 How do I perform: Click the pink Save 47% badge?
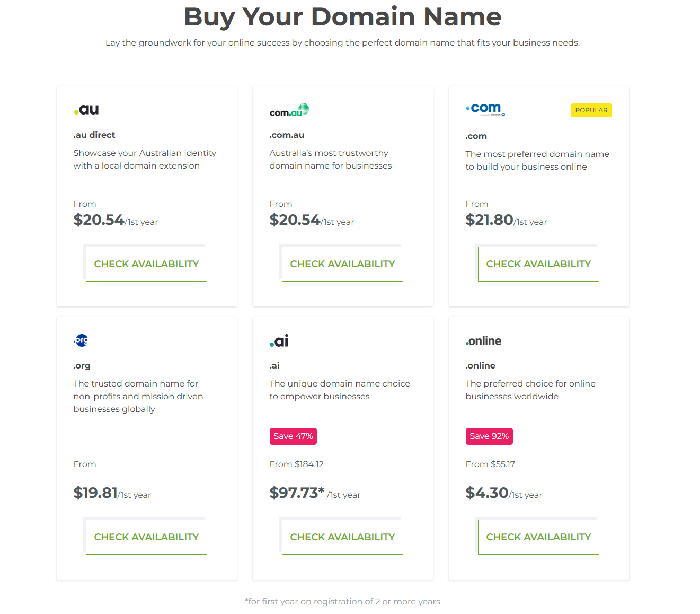click(293, 436)
